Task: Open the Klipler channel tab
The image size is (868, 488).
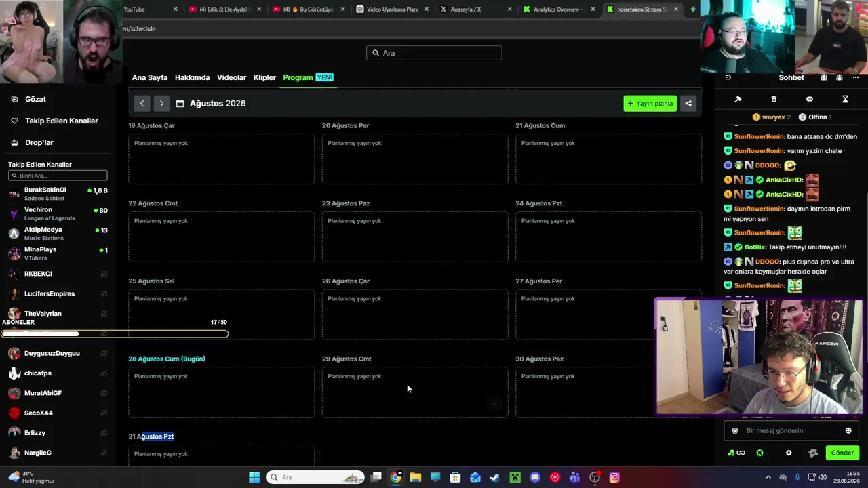Action: pyautogui.click(x=264, y=77)
